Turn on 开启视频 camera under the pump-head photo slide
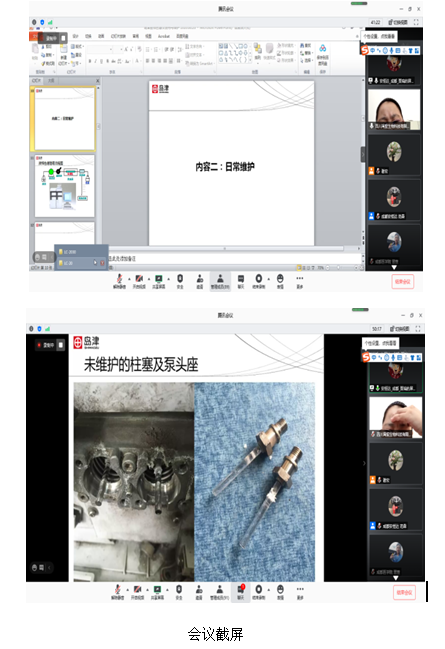Image resolution: width=445 pixels, height=649 pixels. 138,592
